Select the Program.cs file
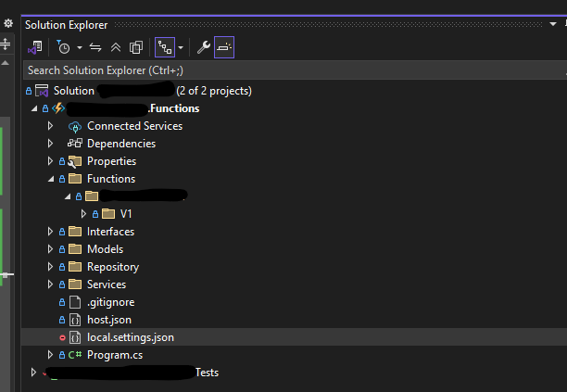Viewport: 567px width, 392px height. (x=115, y=355)
